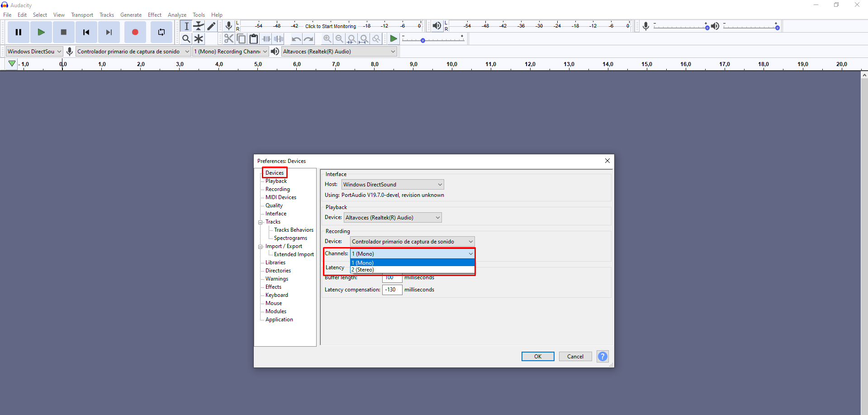Click Fit project to width icon
Screen dimensions: 868x415
click(x=364, y=39)
